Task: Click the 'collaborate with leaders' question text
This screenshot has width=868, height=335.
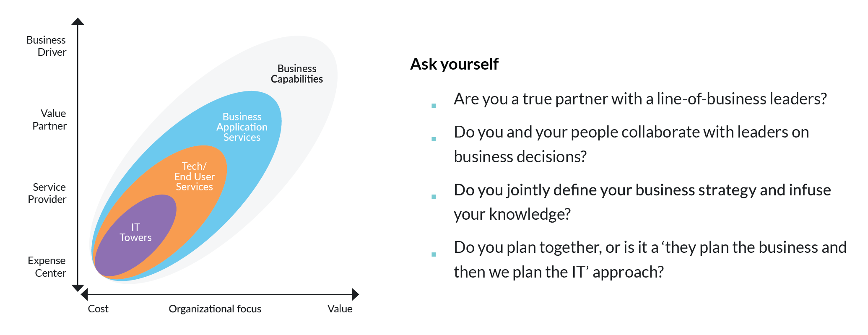Action: pos(632,144)
